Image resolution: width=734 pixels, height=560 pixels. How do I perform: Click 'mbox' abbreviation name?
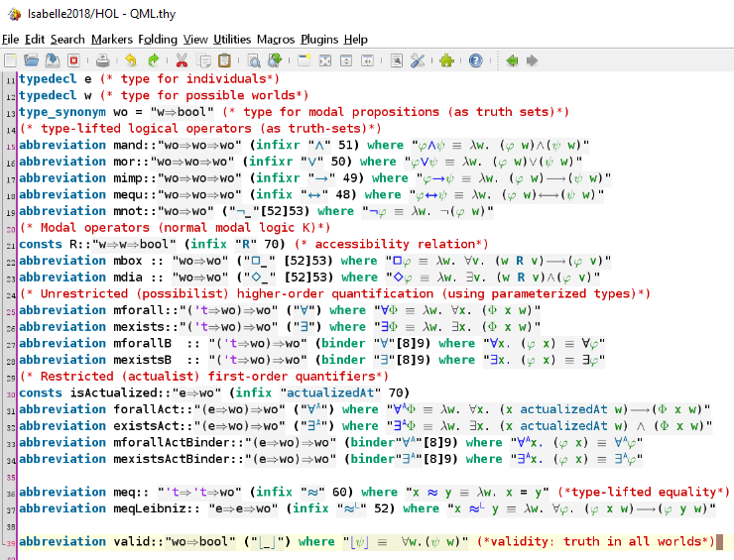pos(128,261)
